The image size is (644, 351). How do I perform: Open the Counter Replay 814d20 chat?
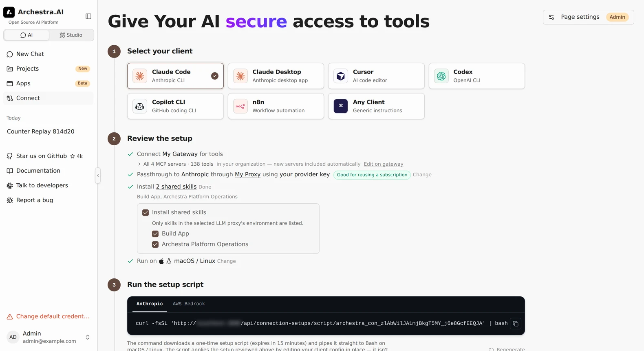click(x=41, y=131)
